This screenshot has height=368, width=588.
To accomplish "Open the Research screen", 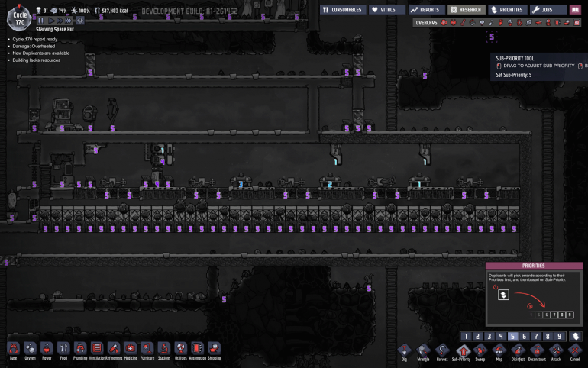I will click(x=465, y=10).
